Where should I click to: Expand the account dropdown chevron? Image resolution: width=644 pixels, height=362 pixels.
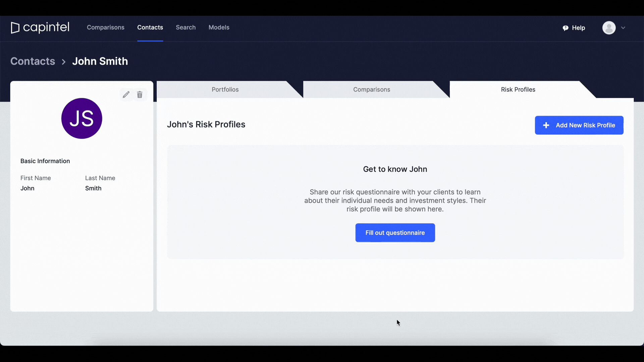pyautogui.click(x=623, y=28)
